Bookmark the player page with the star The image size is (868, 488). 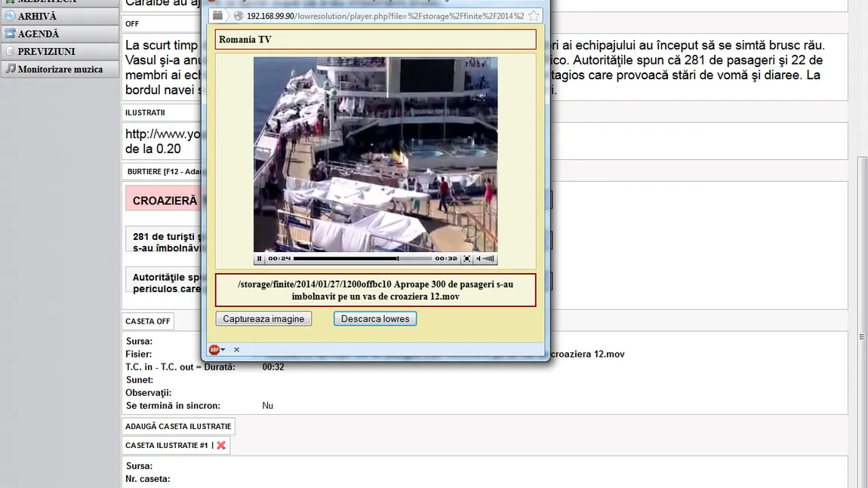point(534,16)
